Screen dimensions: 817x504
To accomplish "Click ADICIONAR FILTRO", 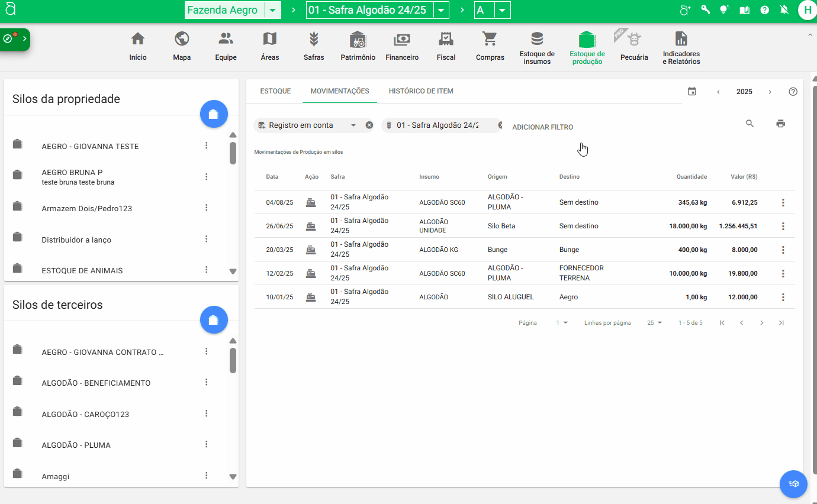I will click(542, 127).
